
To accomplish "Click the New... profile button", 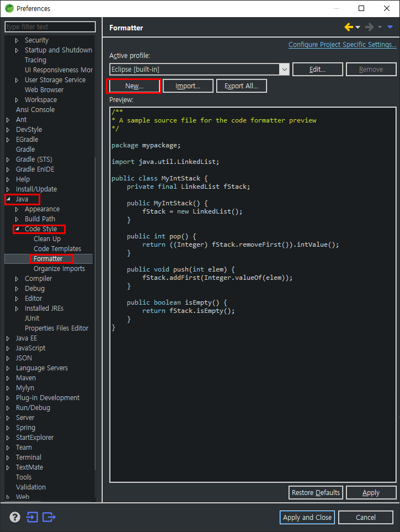I will (x=135, y=86).
